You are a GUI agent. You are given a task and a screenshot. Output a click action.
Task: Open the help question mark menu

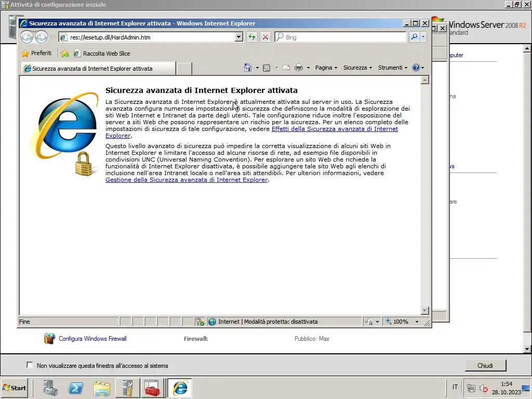pyautogui.click(x=418, y=68)
